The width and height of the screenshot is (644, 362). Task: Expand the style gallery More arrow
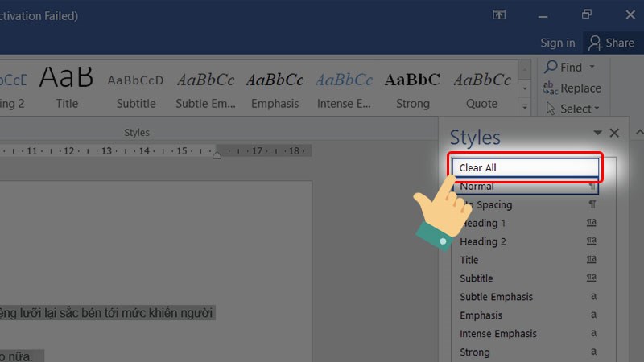[525, 105]
